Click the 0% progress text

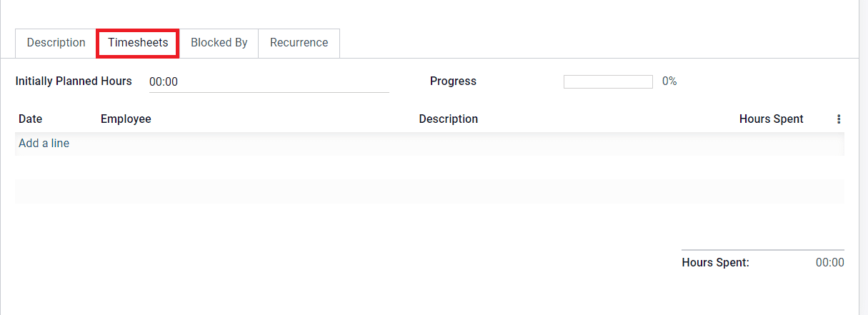(669, 81)
